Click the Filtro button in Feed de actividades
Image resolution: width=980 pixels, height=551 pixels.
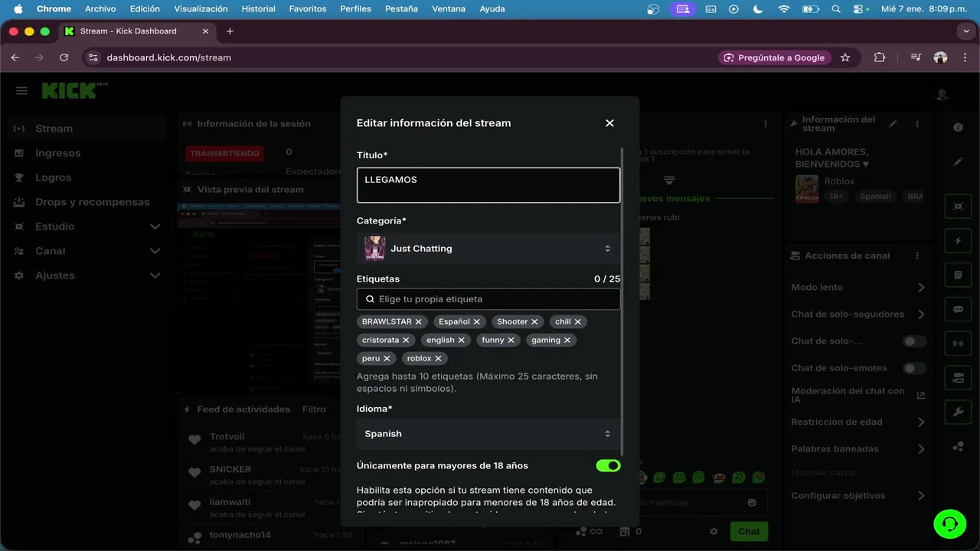314,409
